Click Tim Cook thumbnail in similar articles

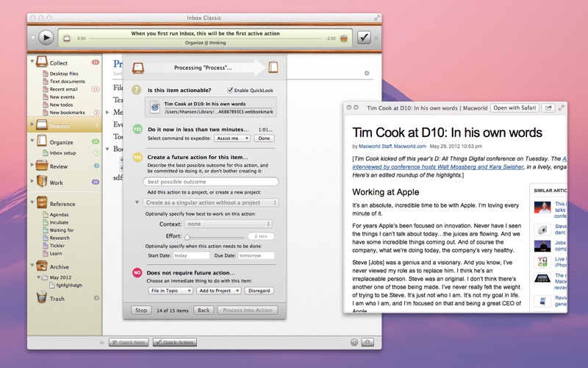[542, 208]
